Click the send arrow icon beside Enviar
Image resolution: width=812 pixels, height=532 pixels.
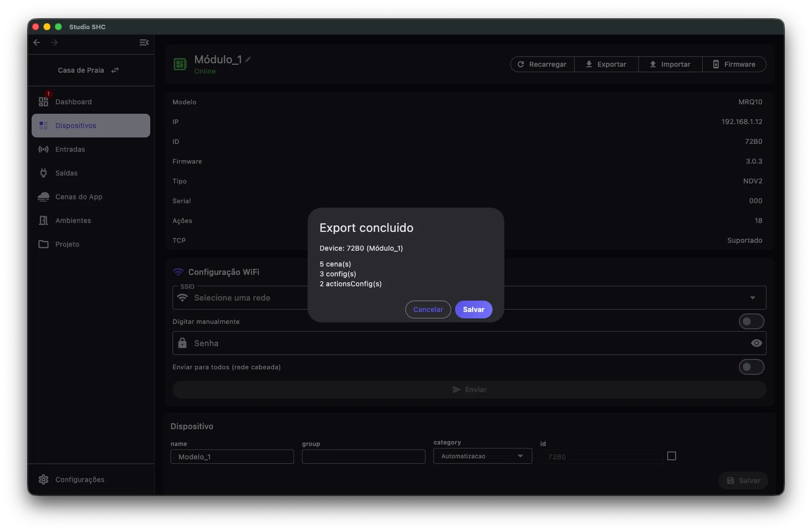(x=457, y=390)
